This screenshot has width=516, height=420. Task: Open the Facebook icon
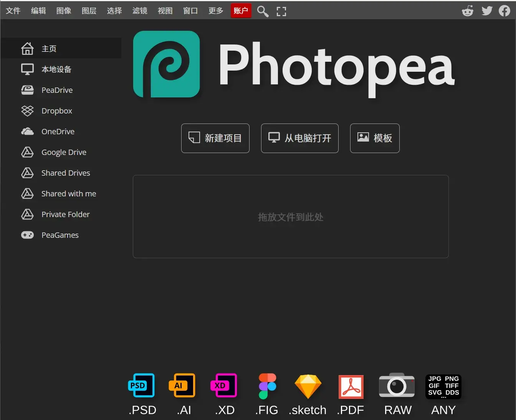(504, 11)
